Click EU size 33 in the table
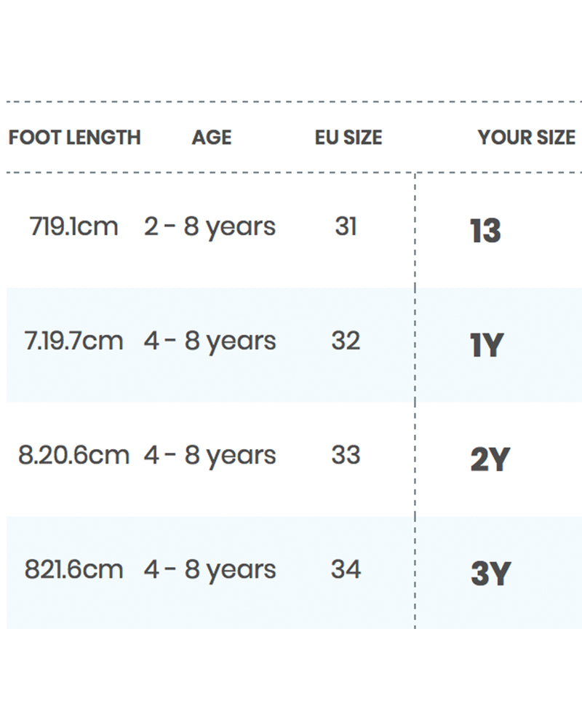The width and height of the screenshot is (582, 728). (346, 455)
